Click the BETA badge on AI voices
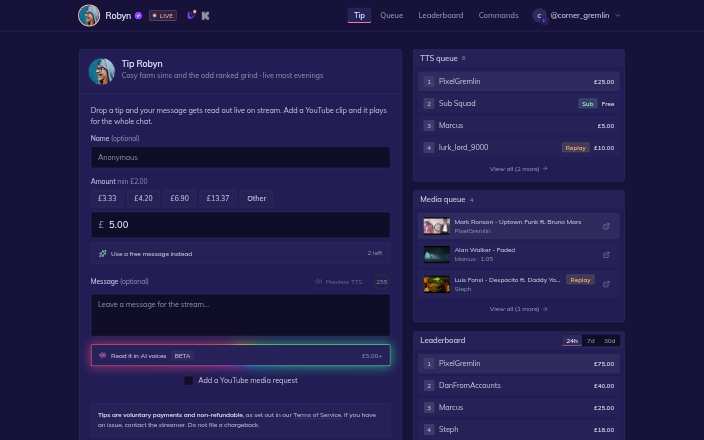704x440 pixels. tap(182, 356)
